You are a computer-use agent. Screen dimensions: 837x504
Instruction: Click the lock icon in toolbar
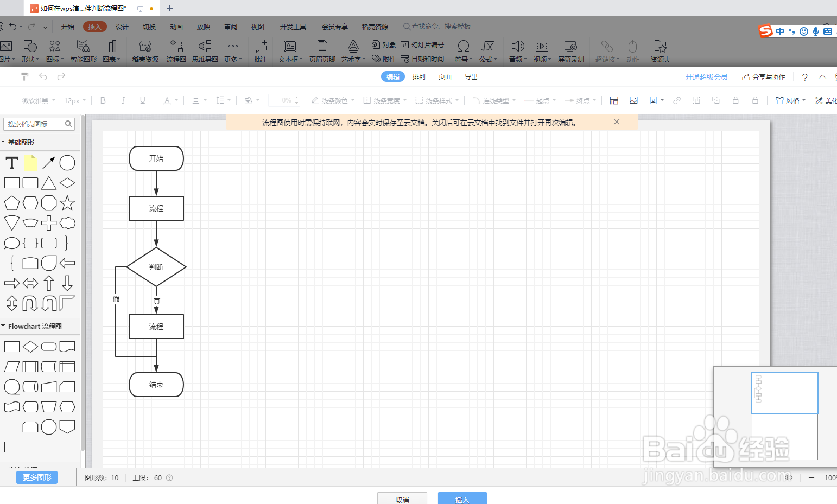pyautogui.click(x=735, y=100)
